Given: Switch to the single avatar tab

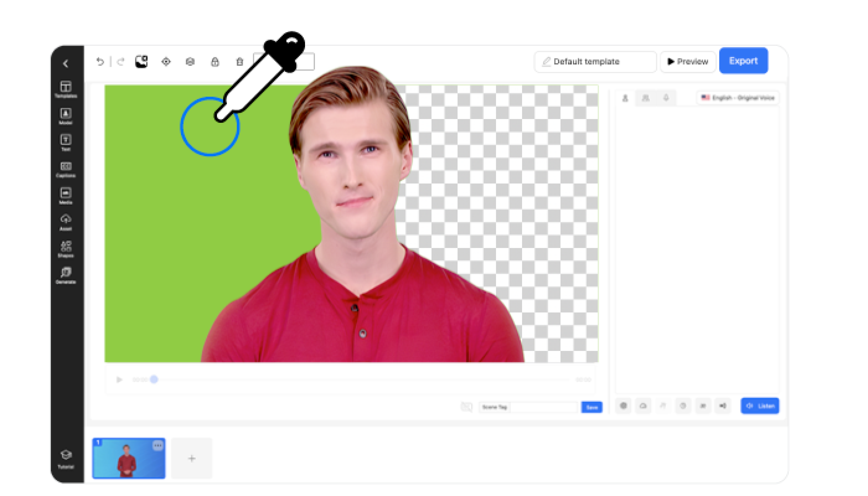Looking at the screenshot, I should click(625, 98).
